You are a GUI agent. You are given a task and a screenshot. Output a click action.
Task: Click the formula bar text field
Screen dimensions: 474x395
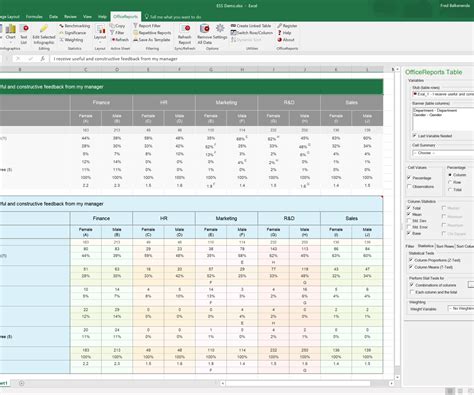pos(262,59)
